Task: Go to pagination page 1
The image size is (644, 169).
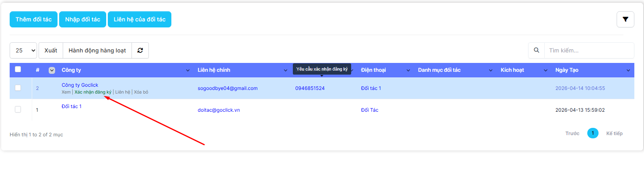Action: pyautogui.click(x=593, y=133)
